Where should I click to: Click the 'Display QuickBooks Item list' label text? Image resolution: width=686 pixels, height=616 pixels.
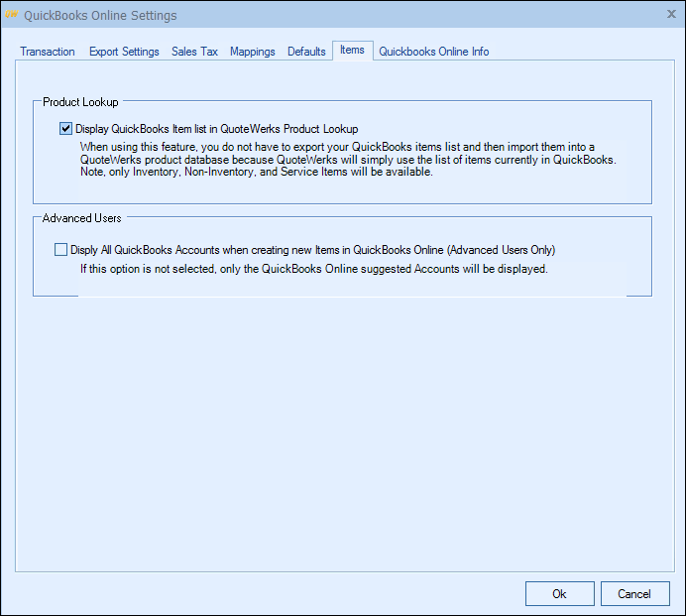tap(216, 129)
